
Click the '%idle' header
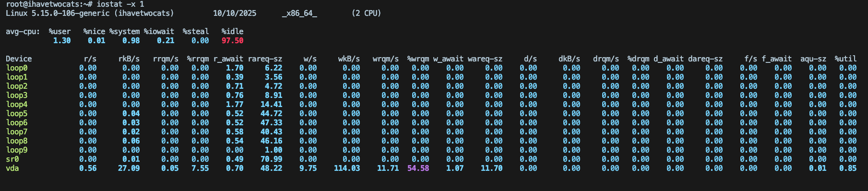click(x=233, y=32)
